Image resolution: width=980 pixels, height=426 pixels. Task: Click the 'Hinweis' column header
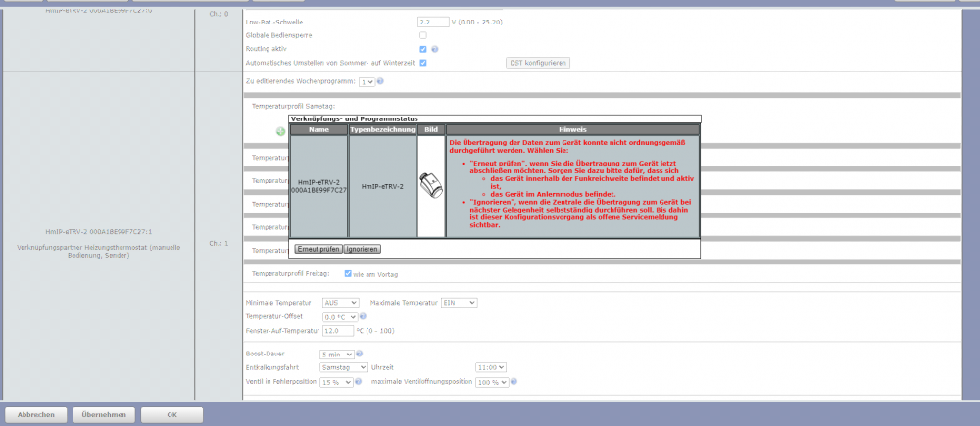572,130
